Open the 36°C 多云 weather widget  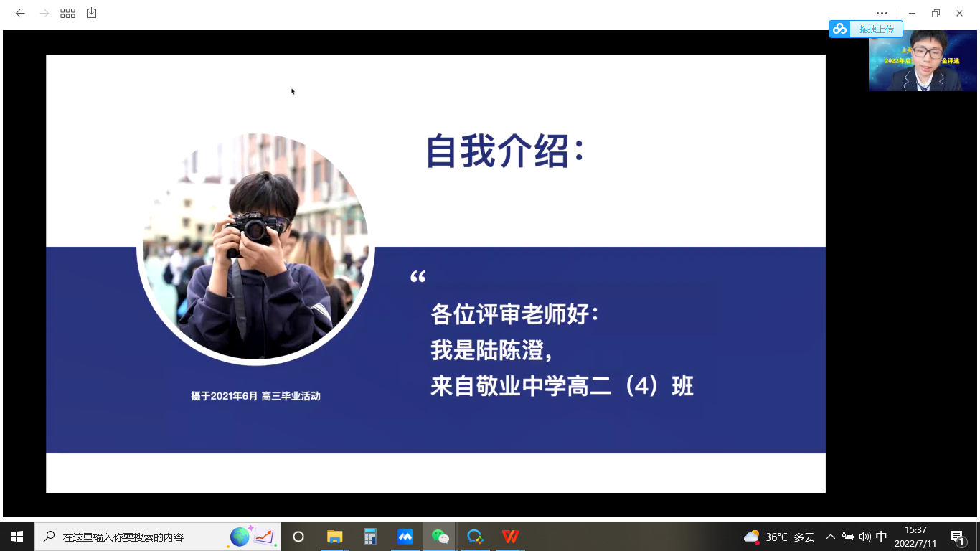779,537
